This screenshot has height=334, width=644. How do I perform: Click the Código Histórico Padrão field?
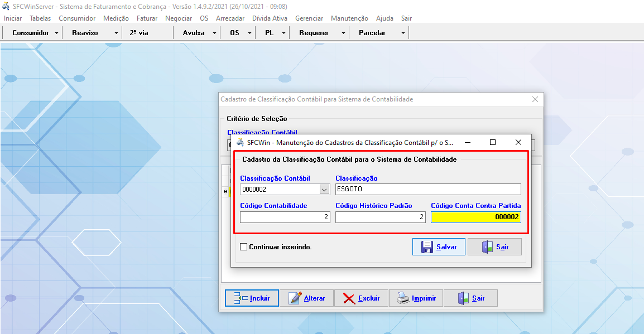[x=380, y=217]
